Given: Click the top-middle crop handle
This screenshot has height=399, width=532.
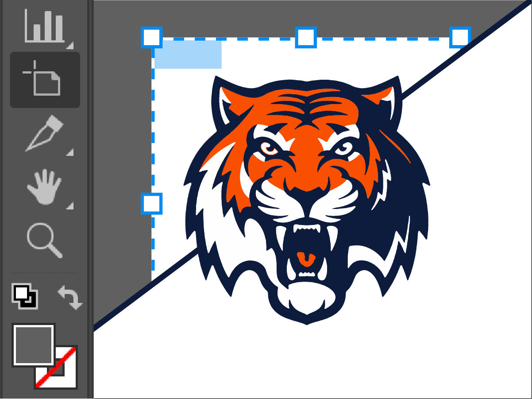Looking at the screenshot, I should (305, 38).
